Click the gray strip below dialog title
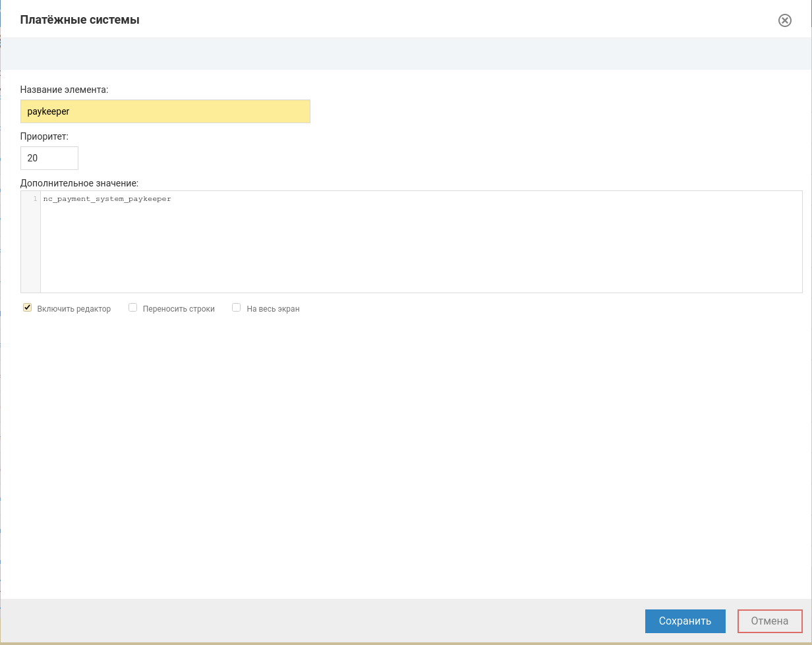This screenshot has width=812, height=645. [406, 54]
